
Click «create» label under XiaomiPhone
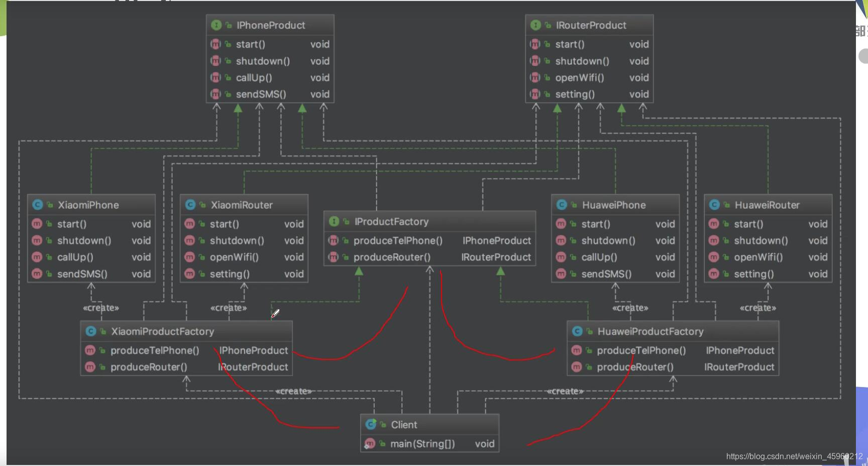click(101, 308)
